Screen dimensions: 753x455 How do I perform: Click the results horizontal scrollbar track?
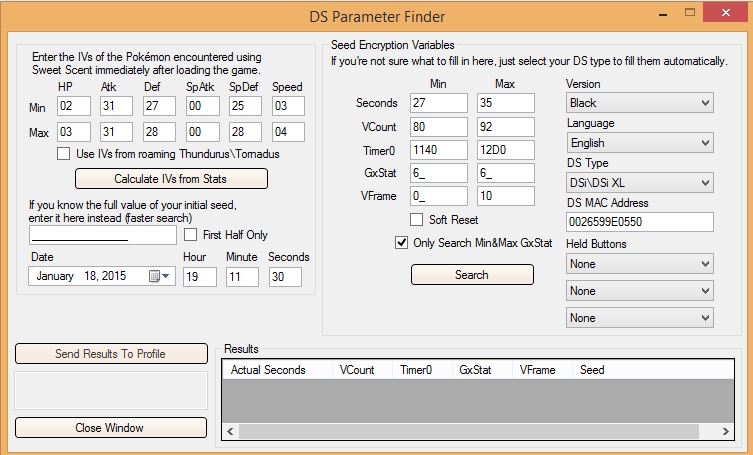click(x=478, y=432)
